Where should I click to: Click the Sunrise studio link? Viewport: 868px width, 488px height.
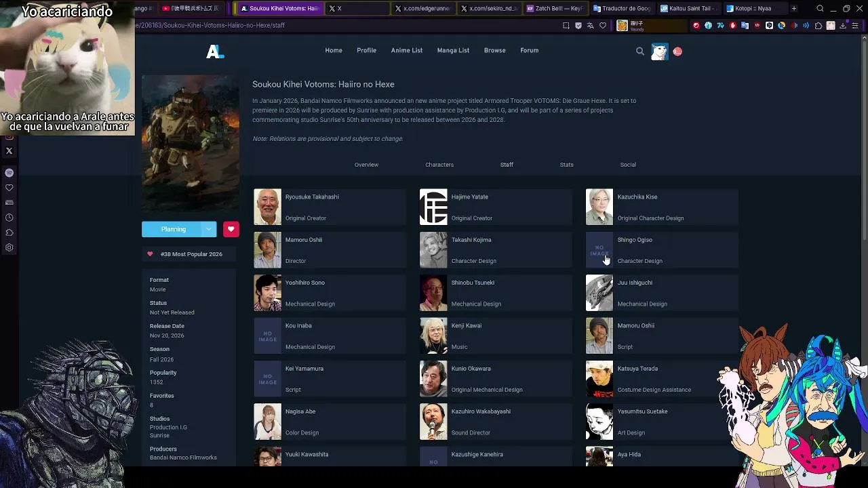coord(160,436)
